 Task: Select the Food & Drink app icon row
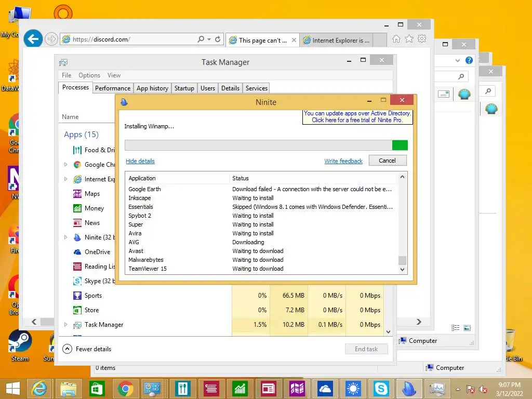tap(77, 150)
